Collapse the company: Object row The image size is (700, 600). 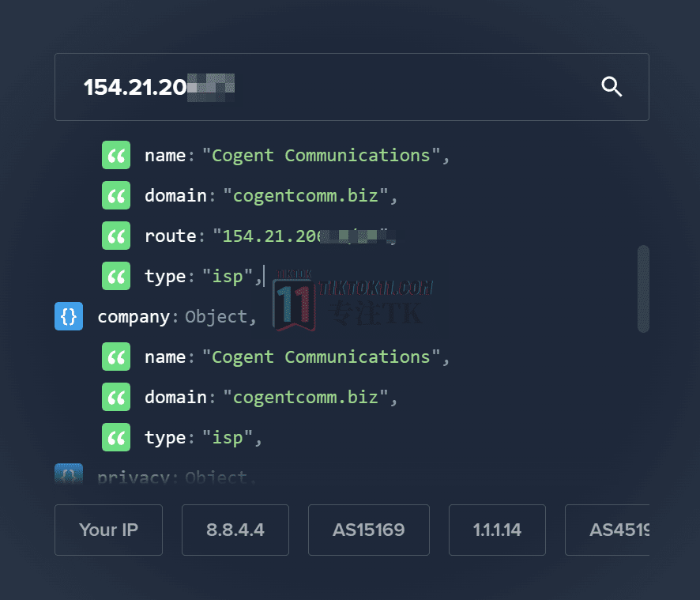pos(156,316)
